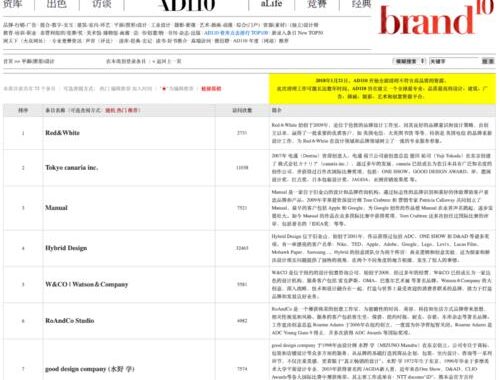
Task: Open the 资库 section in top navigation
Action: coord(12,3)
